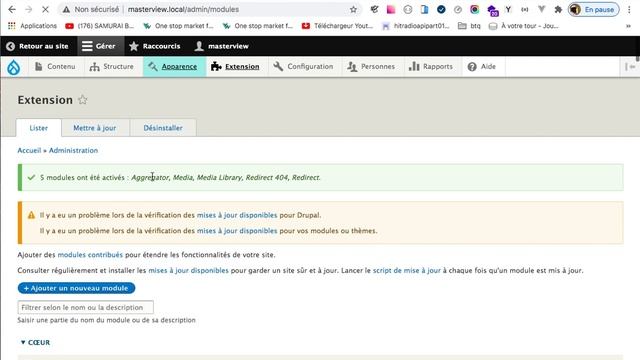Toggle the toolbar orientation icon
The height and width of the screenshot is (360, 640).
point(630,67)
